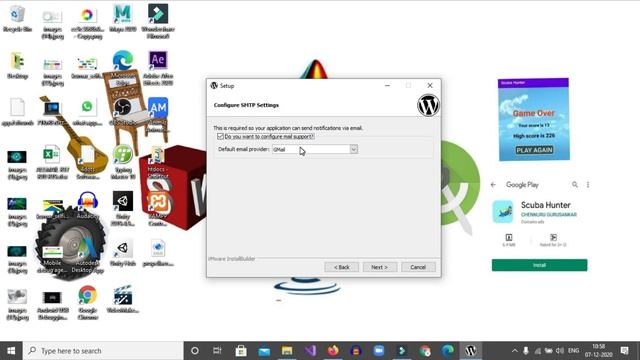The height and width of the screenshot is (360, 640).
Task: Select the WhatsApp image desktop file
Action: point(87,111)
